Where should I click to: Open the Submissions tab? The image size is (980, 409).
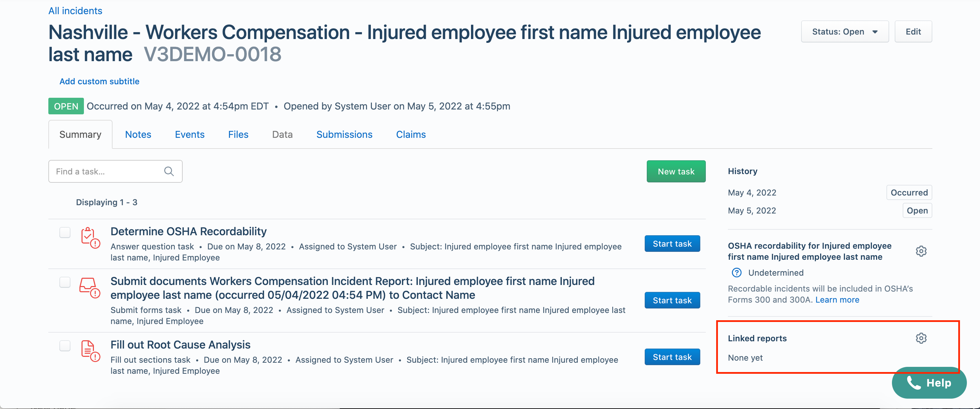[x=344, y=134]
